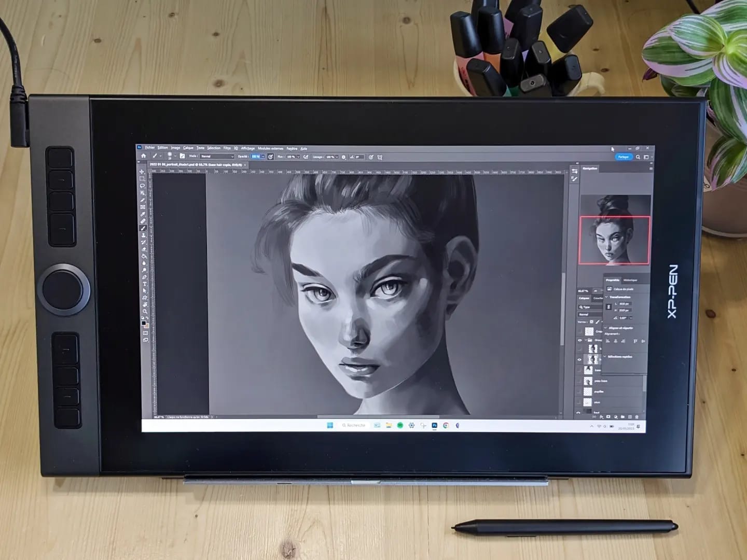Show the 'yeux' layer
Viewport: 747px width, 560px height.
click(579, 402)
